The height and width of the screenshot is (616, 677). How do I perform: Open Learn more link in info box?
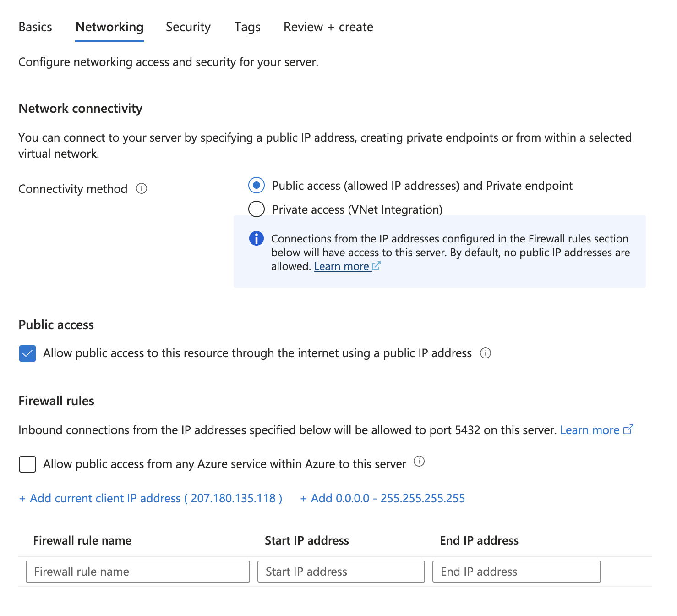pyautogui.click(x=342, y=266)
